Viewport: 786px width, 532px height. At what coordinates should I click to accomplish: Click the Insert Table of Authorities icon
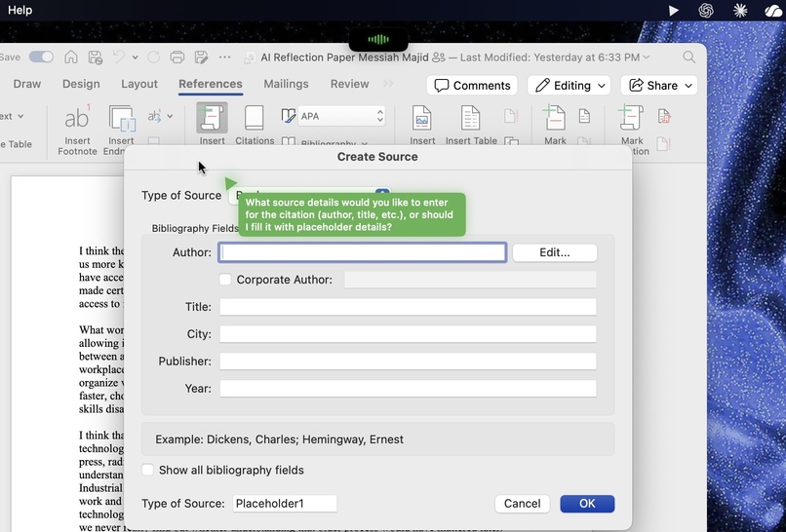click(x=664, y=116)
